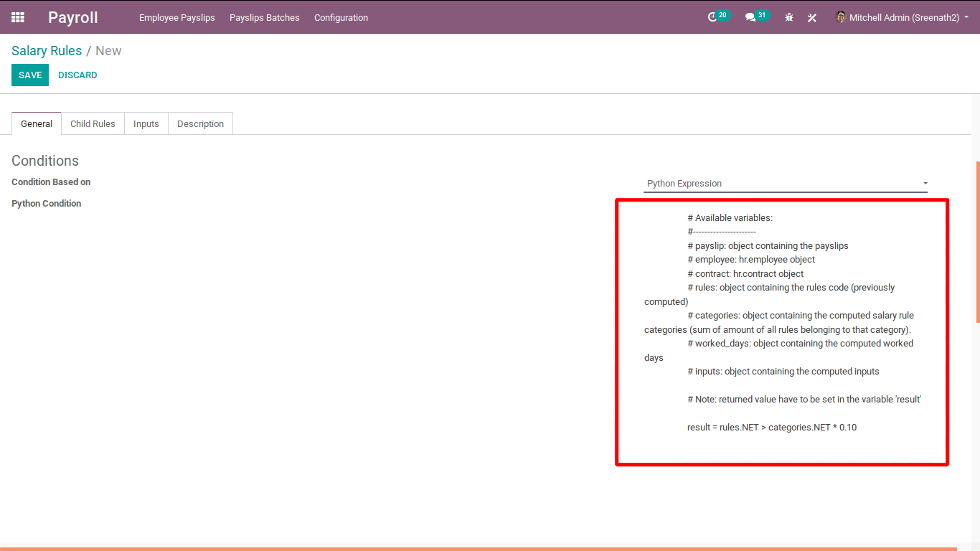Click the '# contract: hr.contract object' line
Viewport: 980px width, 551px height.
(x=745, y=274)
